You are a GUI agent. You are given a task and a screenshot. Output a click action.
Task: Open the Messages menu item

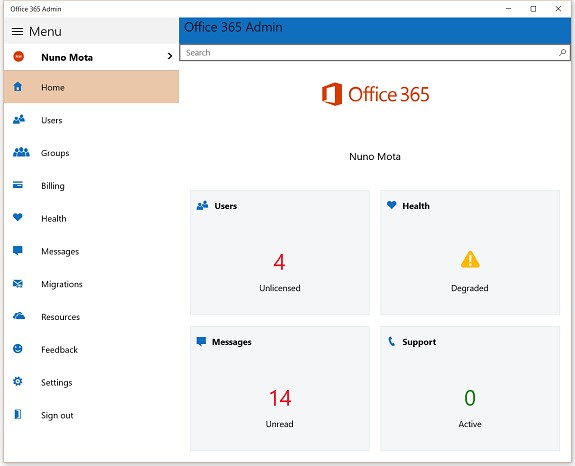(x=91, y=251)
